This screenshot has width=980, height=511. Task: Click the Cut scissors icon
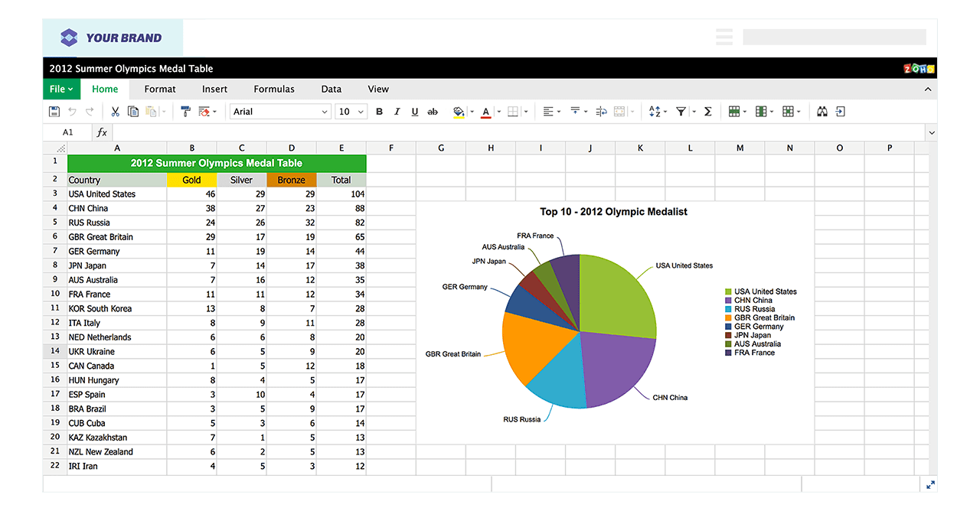click(116, 112)
